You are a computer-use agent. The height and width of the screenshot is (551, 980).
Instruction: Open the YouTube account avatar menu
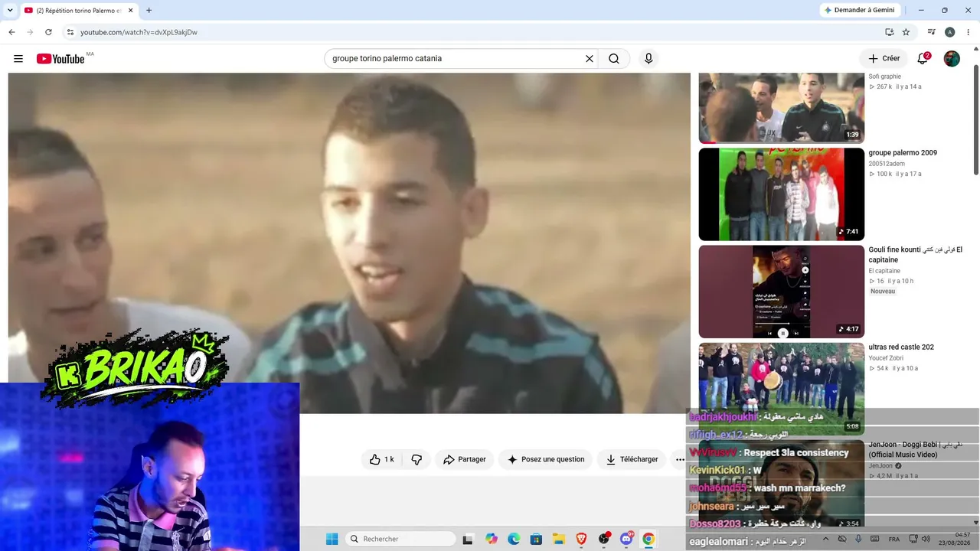coord(952,59)
